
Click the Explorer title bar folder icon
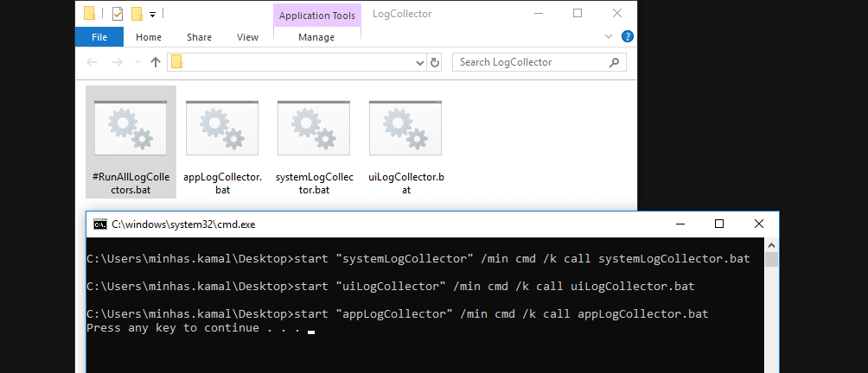click(89, 13)
